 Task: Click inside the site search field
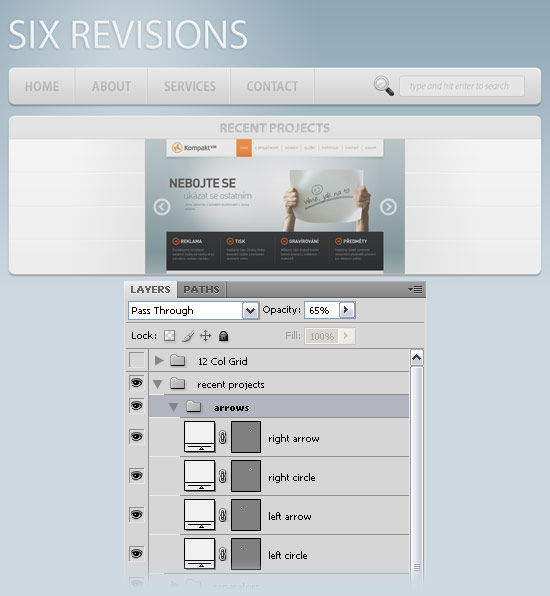[x=462, y=86]
